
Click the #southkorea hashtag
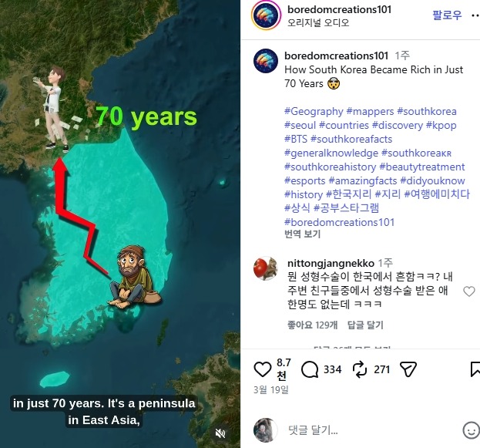coord(427,111)
